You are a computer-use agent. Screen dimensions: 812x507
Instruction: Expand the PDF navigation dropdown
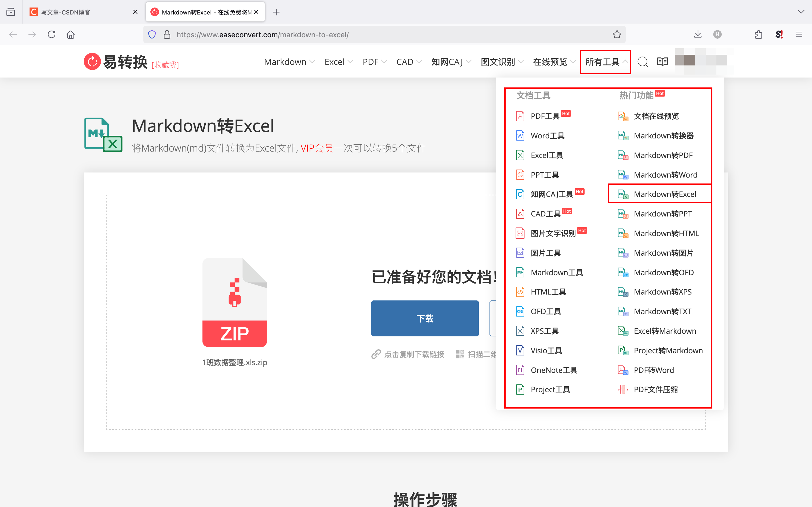375,62
